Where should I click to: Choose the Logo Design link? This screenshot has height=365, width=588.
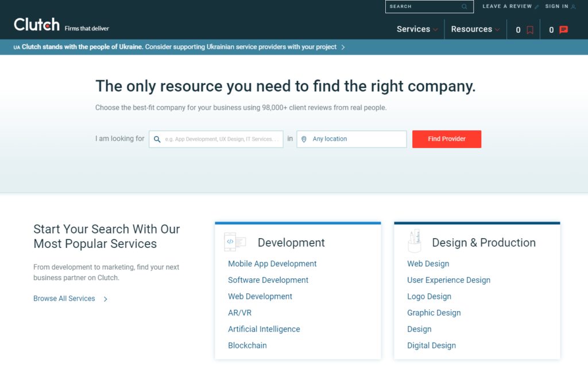429,297
